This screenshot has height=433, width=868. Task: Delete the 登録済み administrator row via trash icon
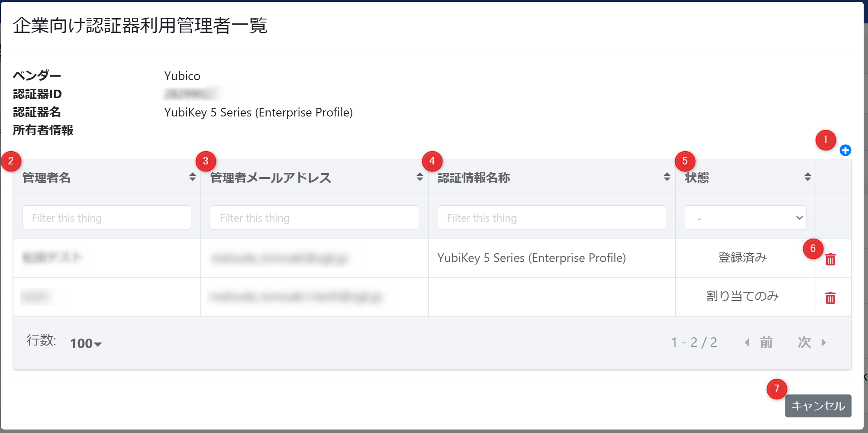click(830, 259)
